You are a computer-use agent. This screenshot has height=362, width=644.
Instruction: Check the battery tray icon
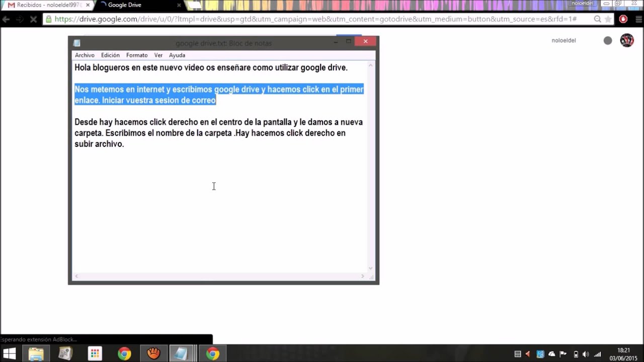point(576,354)
